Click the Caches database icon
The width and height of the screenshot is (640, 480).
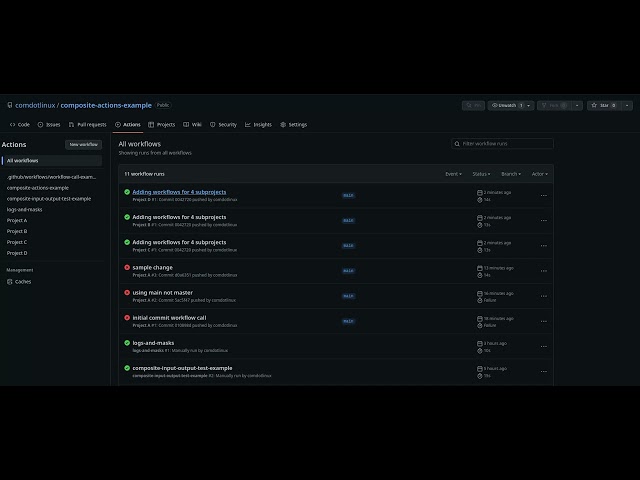click(10, 282)
